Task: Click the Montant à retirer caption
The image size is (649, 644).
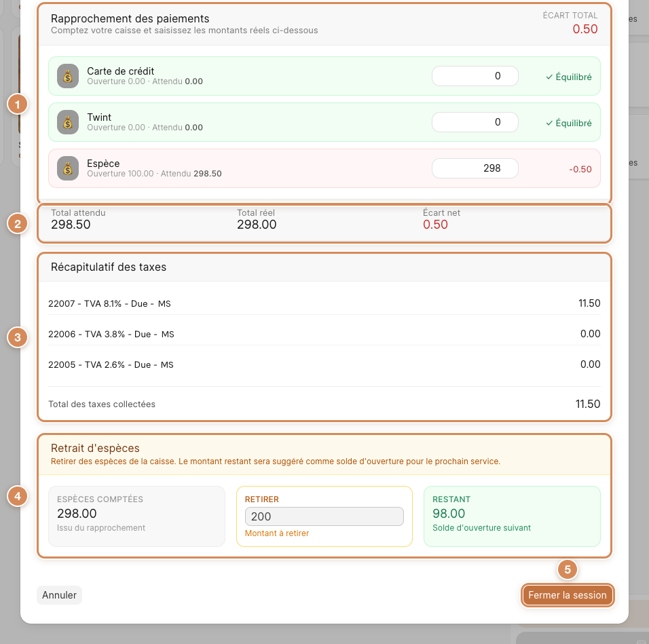Action: click(x=277, y=533)
